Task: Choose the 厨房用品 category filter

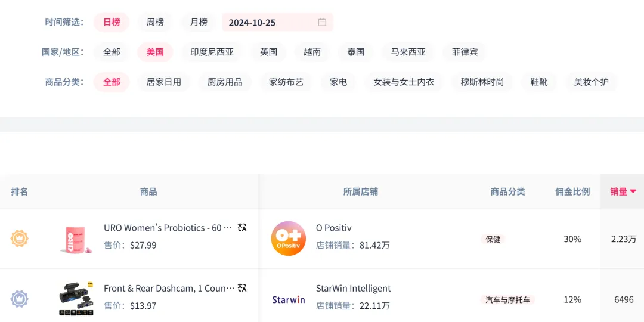Action: tap(225, 82)
